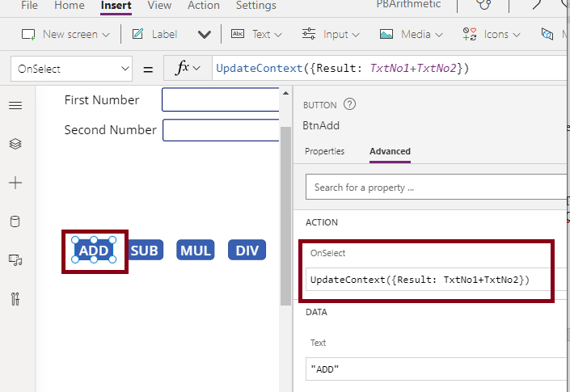
Task: Select the DIV button on canvas
Action: [x=247, y=250]
